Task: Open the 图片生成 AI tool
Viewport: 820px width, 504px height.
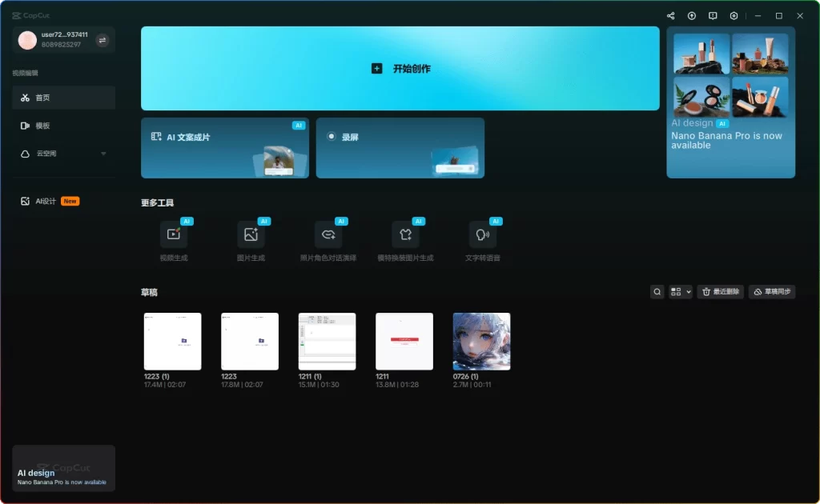Action: coord(251,234)
